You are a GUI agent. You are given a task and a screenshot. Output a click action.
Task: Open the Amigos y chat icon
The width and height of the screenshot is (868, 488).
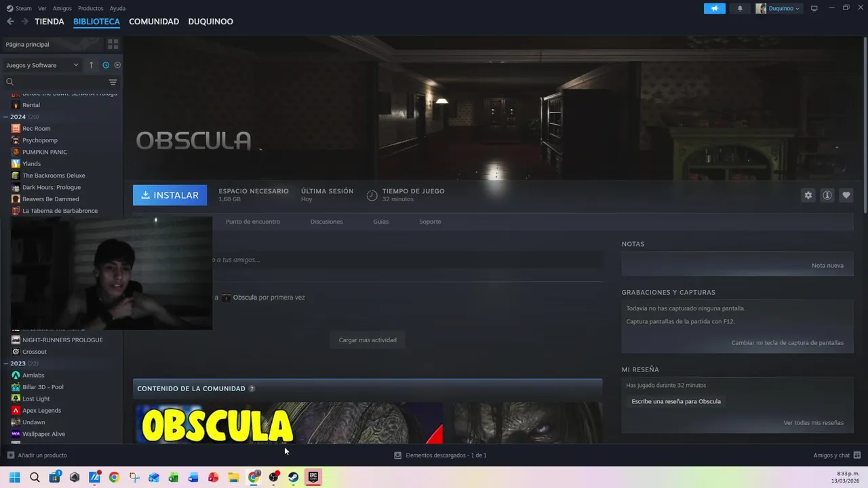click(856, 455)
